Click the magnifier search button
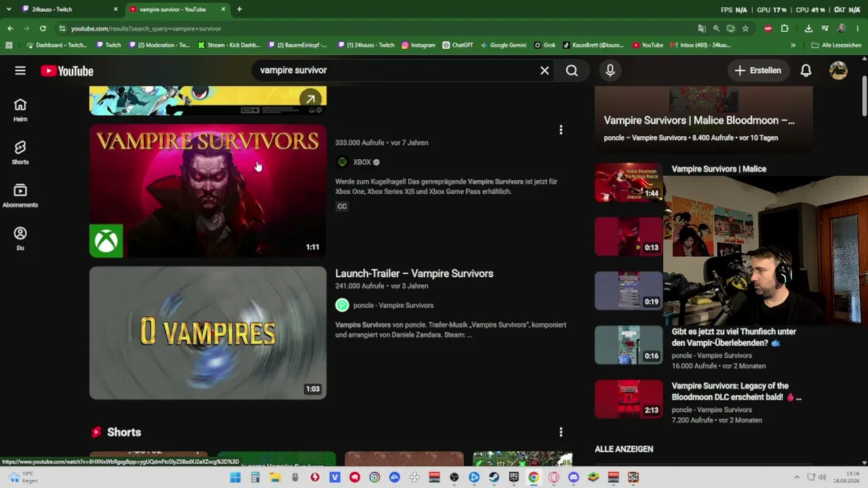This screenshot has width=868, height=488. coord(572,70)
